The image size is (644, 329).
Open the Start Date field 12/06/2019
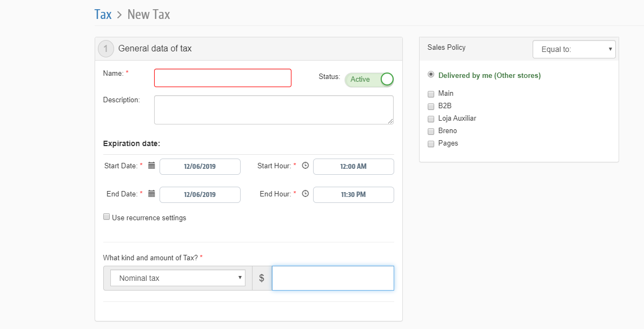coord(200,167)
